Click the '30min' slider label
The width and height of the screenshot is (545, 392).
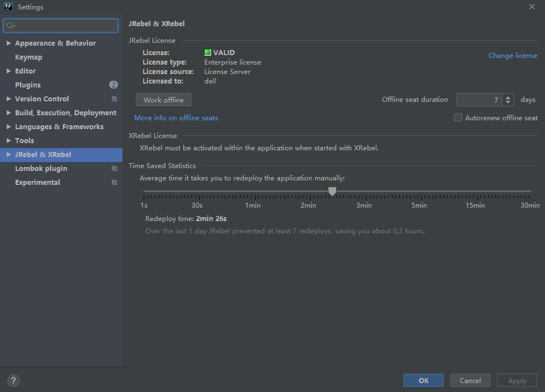pos(530,205)
